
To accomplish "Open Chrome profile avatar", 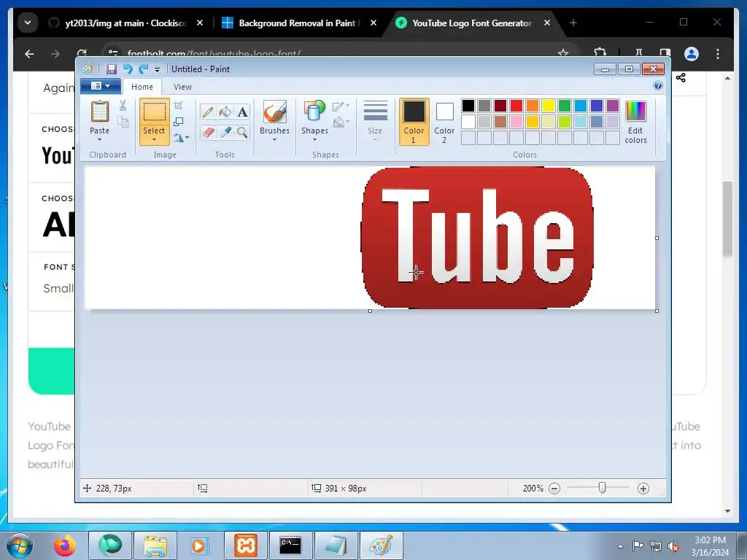I will [x=692, y=54].
